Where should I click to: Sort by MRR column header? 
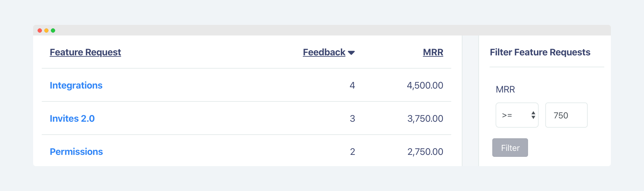pos(433,52)
